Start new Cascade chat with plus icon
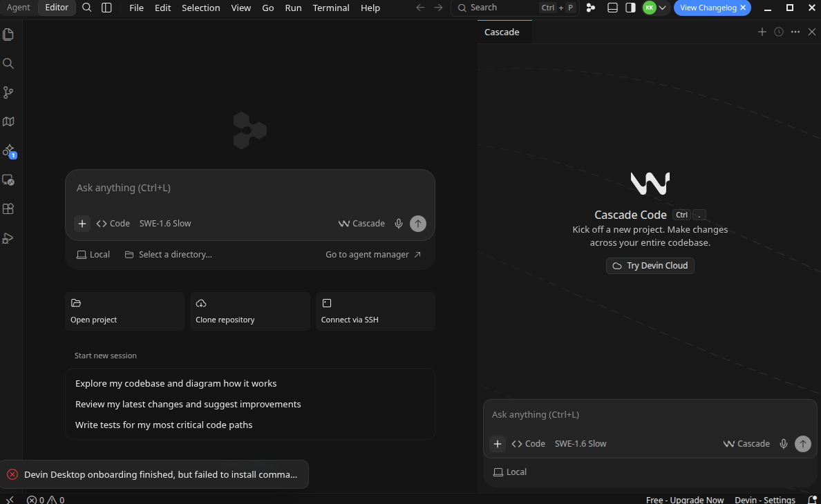The width and height of the screenshot is (821, 504). [x=762, y=32]
